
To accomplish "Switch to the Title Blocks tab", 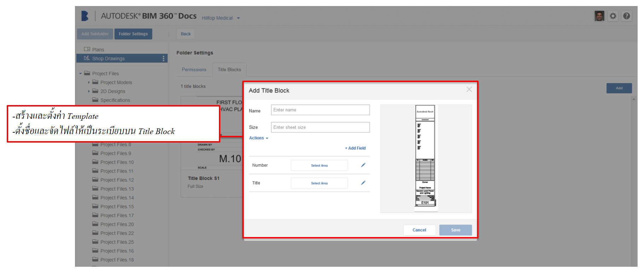I will click(230, 70).
